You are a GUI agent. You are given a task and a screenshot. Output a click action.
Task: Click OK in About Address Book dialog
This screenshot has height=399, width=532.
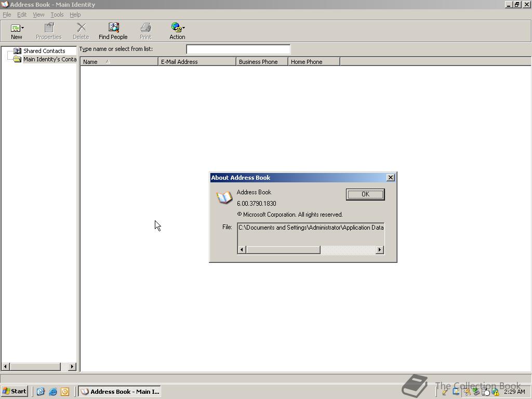pos(365,194)
